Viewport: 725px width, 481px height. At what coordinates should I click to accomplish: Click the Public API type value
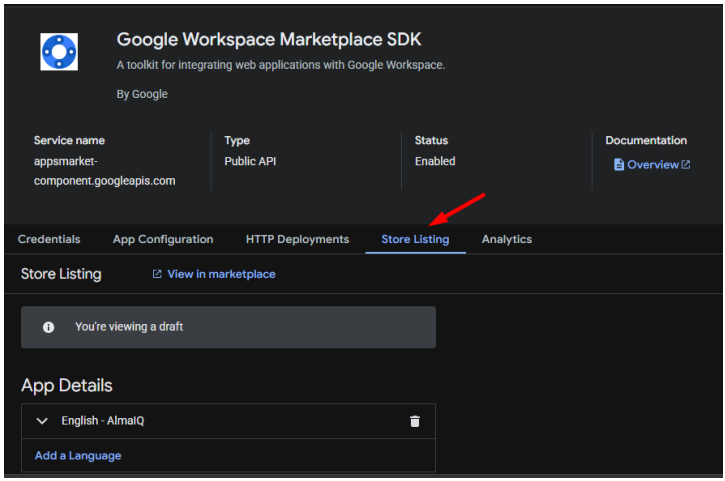250,161
